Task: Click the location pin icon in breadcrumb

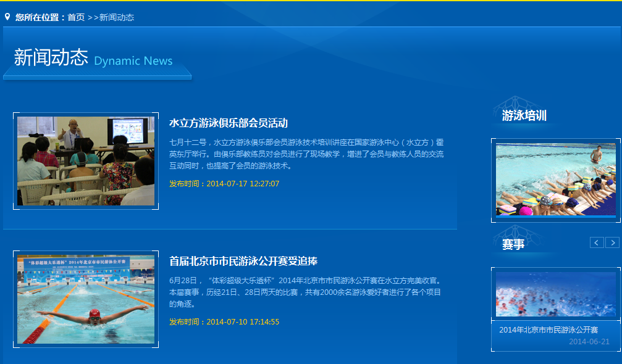Action: pyautogui.click(x=7, y=17)
